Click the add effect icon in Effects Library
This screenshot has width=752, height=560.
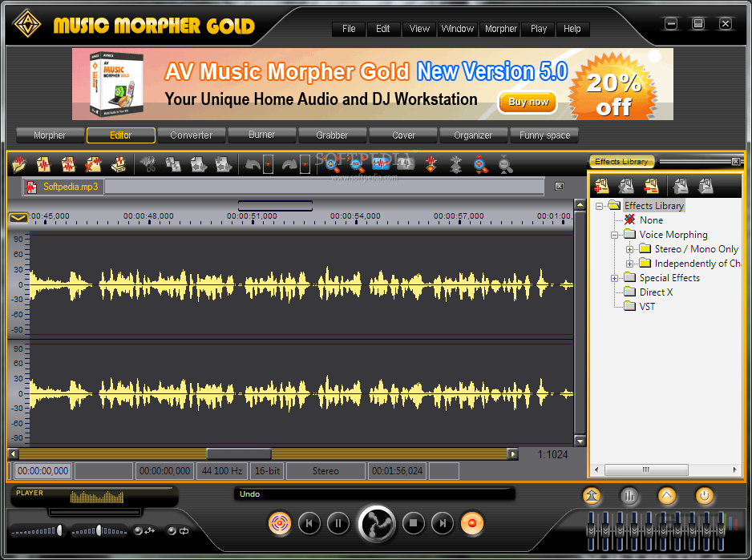click(x=601, y=186)
